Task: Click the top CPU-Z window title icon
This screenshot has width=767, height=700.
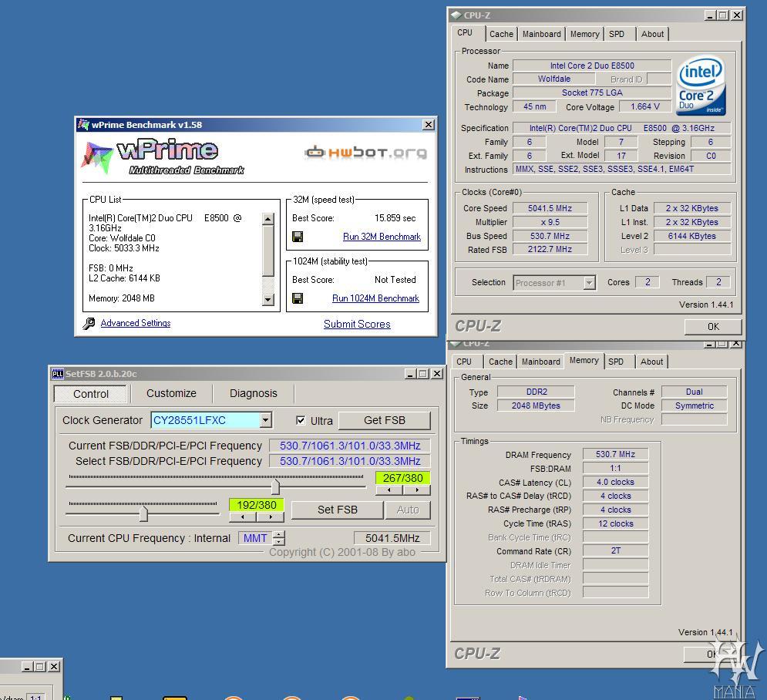Action: coord(456,15)
